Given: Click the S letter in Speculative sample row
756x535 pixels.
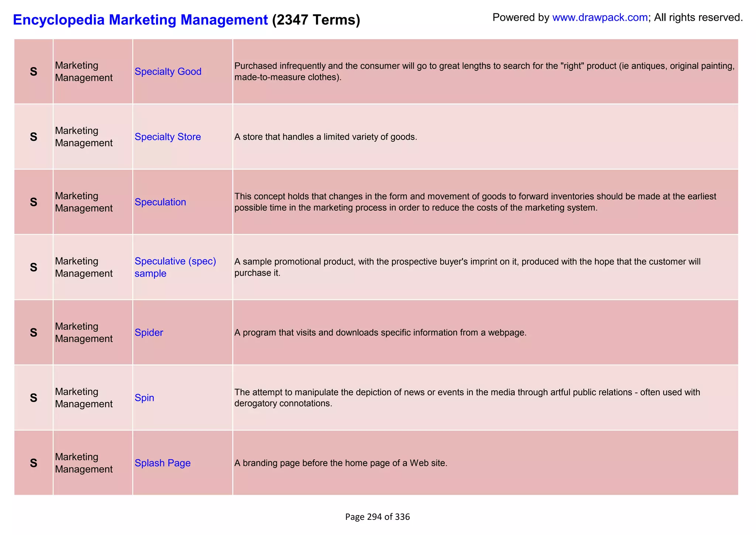Looking at the screenshot, I should click(x=34, y=267).
